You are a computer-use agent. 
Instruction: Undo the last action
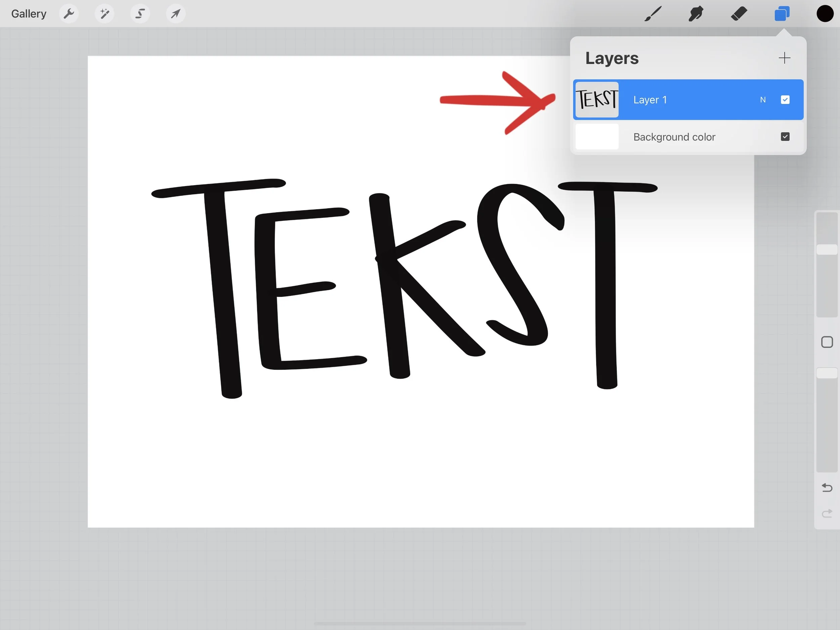[827, 487]
